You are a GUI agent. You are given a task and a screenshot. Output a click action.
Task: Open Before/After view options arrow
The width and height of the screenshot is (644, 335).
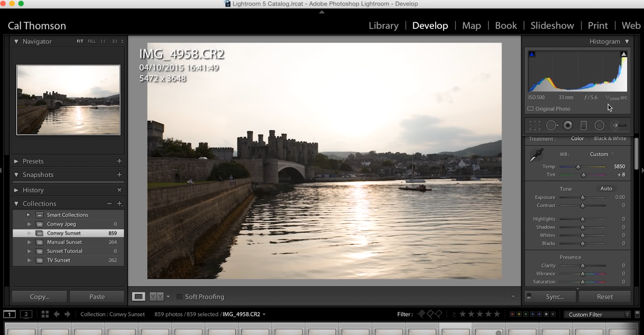point(168,296)
